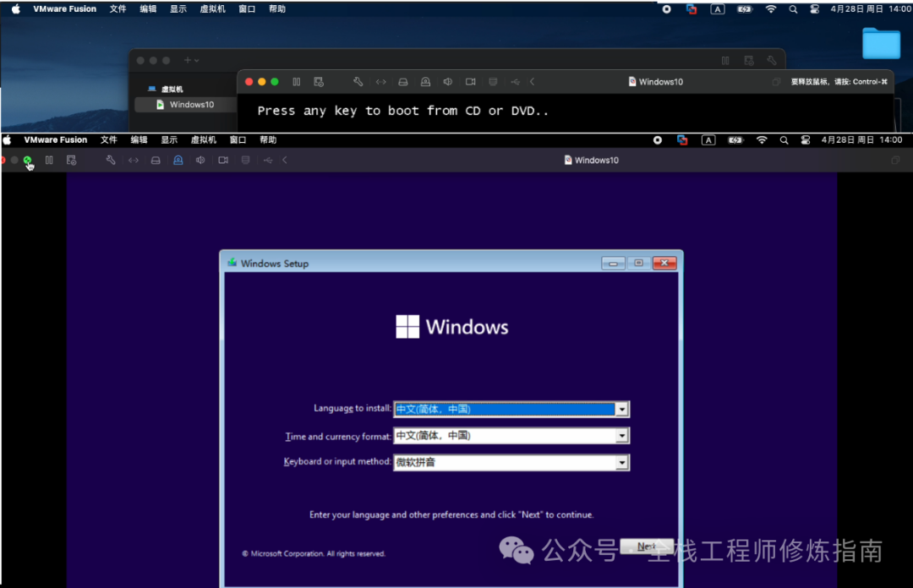This screenshot has width=913, height=588.
Task: Click sound icon in the Press-any-key window toolbar
Action: click(x=448, y=82)
